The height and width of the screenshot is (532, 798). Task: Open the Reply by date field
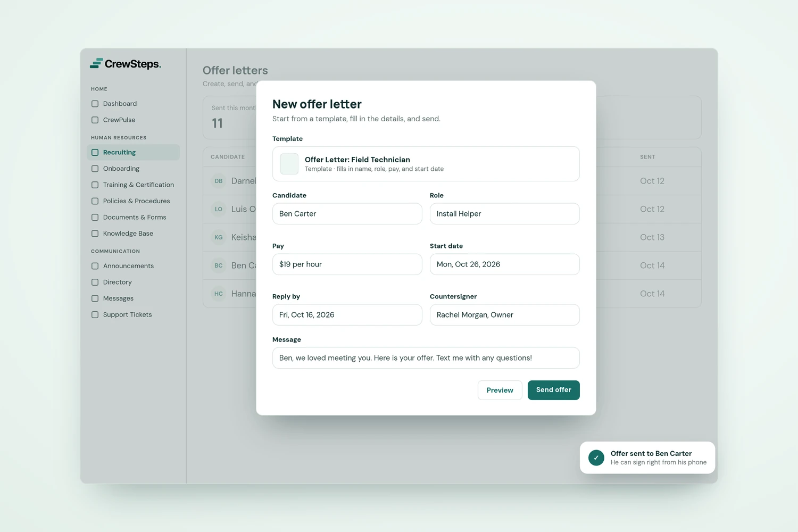(347, 315)
